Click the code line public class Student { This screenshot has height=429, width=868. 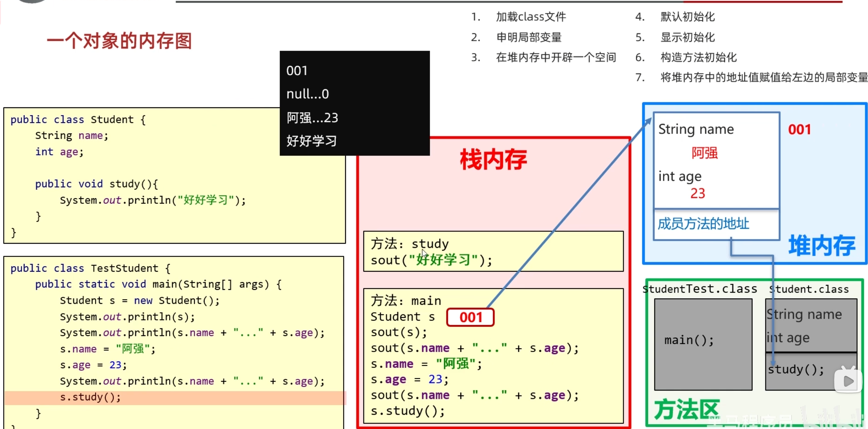78,120
